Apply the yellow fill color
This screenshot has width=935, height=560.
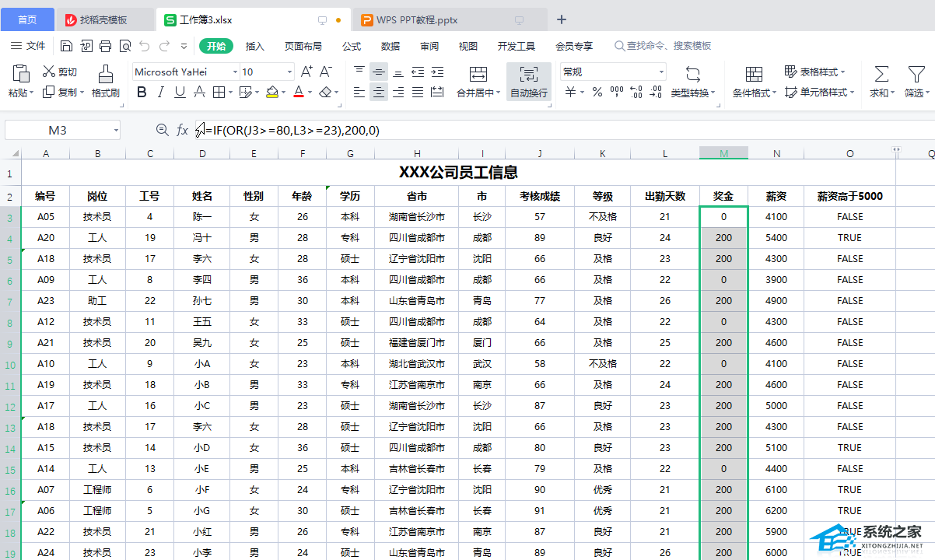coord(271,93)
